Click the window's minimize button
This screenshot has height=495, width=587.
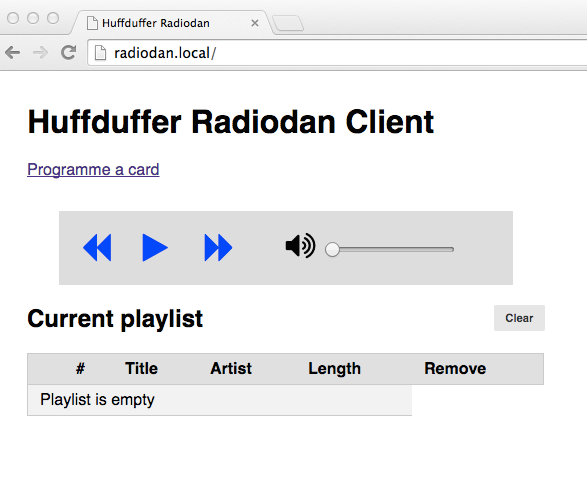pos(33,18)
